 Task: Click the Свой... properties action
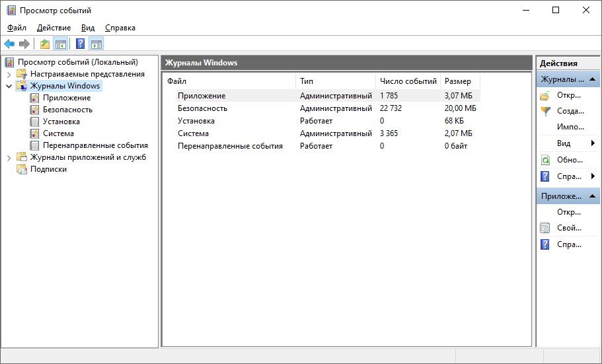[x=569, y=228]
